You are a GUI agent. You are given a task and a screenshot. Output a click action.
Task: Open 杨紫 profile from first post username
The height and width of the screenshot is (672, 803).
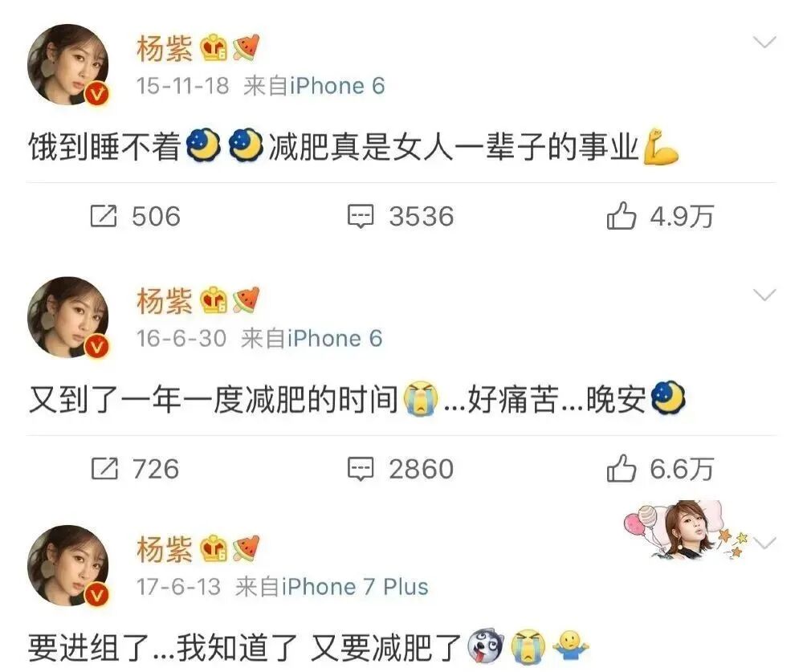(x=165, y=49)
